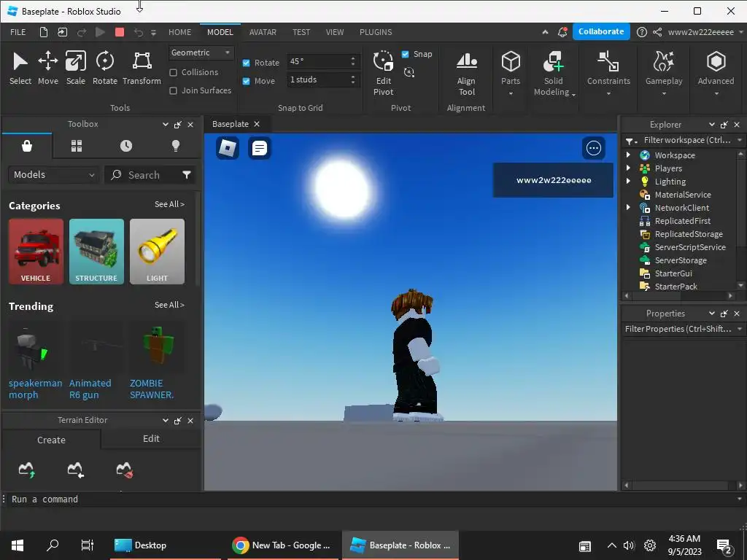
Task: Select the terrain Clear tool icon
Action: [125, 470]
